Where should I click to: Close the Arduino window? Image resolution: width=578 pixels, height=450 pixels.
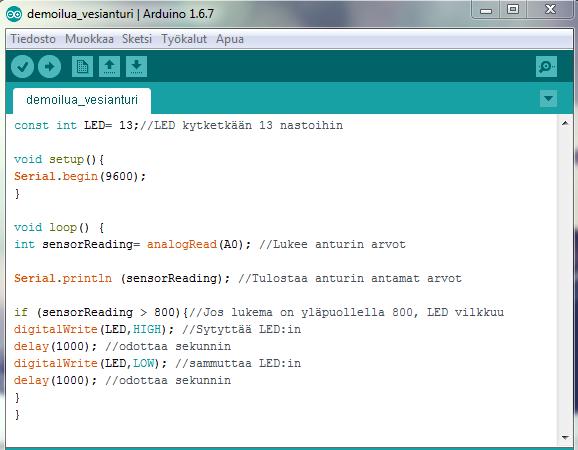550,9
